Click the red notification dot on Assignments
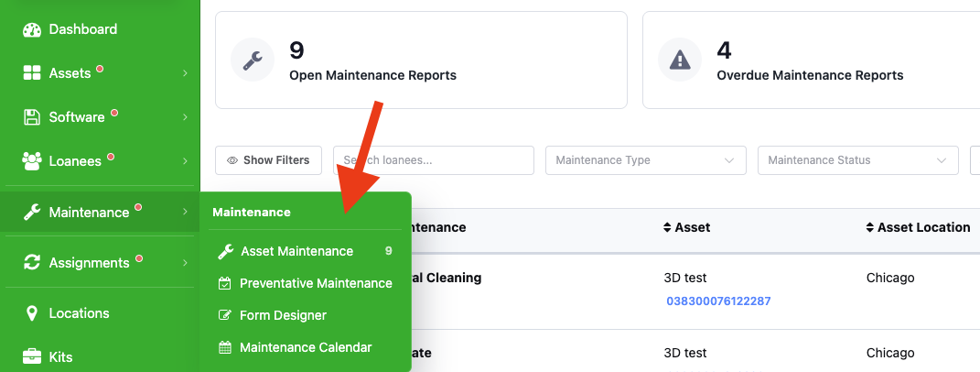 click(138, 258)
